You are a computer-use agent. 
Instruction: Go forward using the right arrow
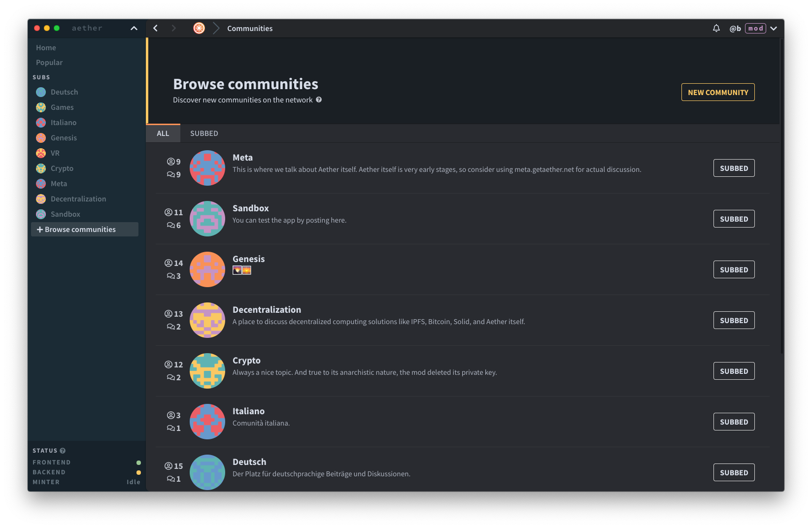click(173, 29)
